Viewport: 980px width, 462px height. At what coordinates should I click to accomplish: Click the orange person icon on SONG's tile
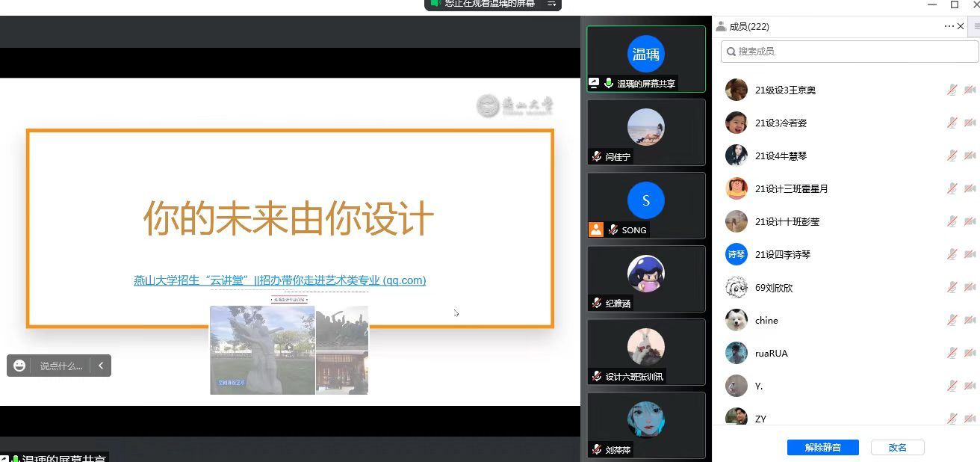pyautogui.click(x=595, y=230)
